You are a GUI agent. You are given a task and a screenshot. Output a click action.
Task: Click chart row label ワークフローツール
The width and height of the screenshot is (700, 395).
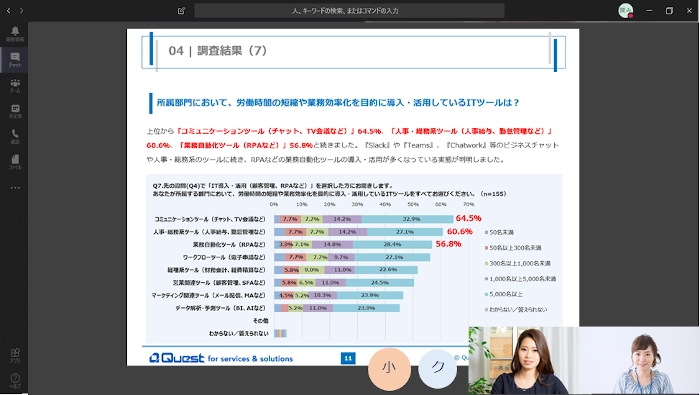point(224,257)
